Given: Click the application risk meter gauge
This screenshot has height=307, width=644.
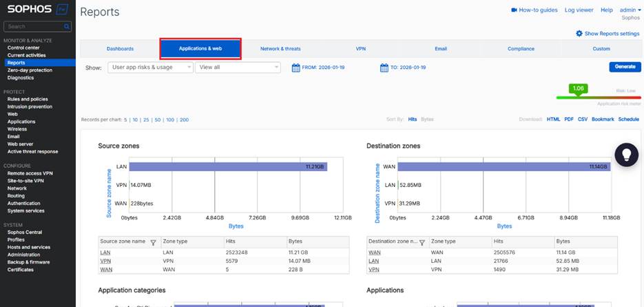Looking at the screenshot, I should (598, 97).
